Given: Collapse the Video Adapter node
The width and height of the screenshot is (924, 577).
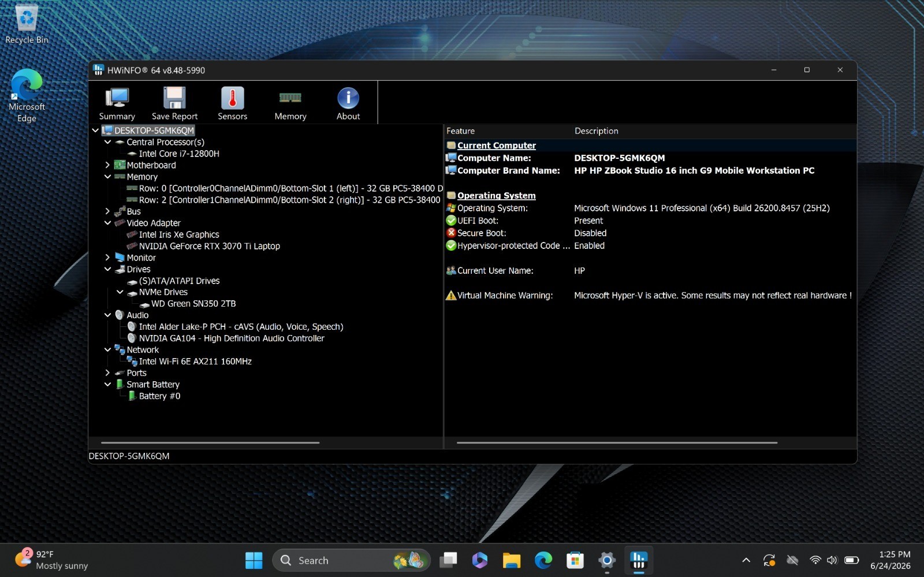Looking at the screenshot, I should (107, 223).
